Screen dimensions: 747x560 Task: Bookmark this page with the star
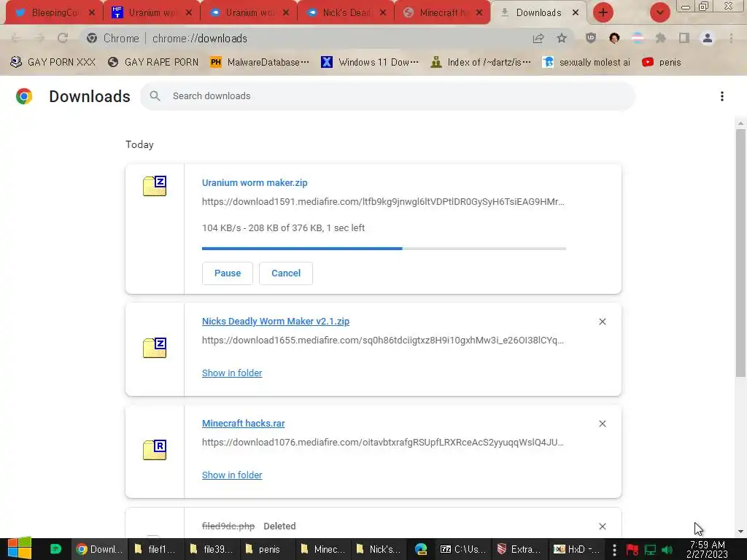pyautogui.click(x=562, y=38)
